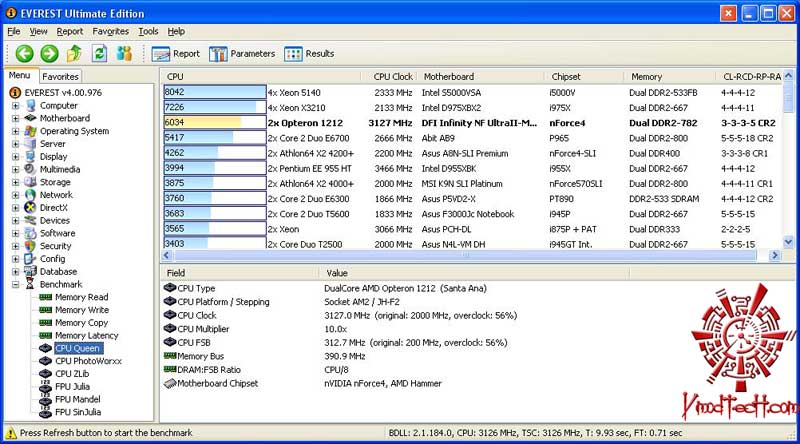Select FPU Mandel benchmark

click(x=78, y=399)
